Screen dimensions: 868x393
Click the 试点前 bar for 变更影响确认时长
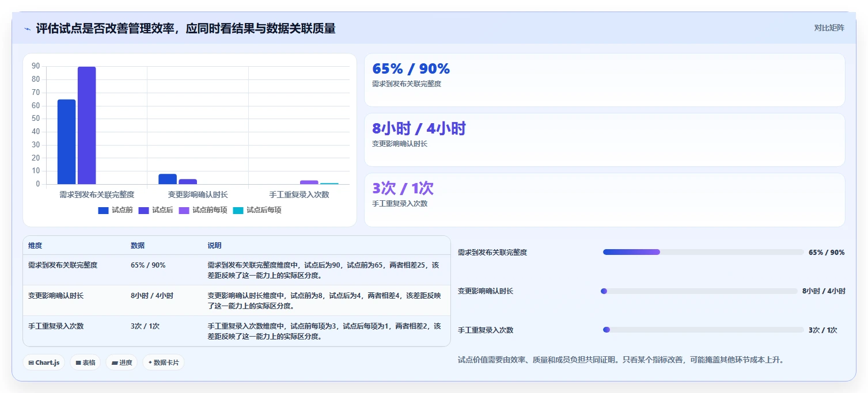pos(168,179)
